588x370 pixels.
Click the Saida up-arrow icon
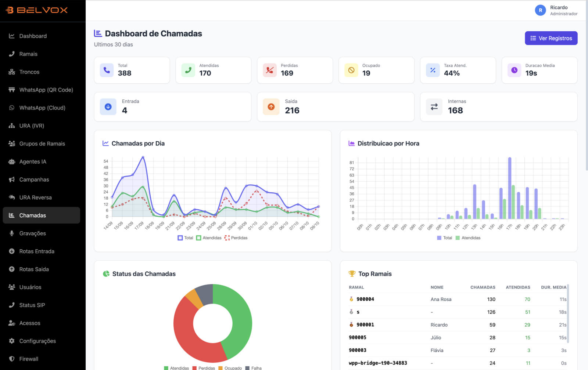271,107
